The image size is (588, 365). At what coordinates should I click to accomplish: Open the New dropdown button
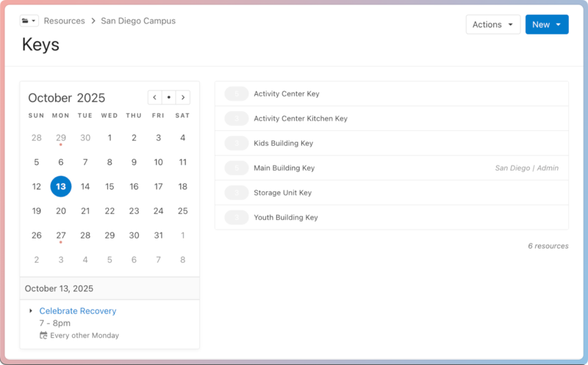[x=546, y=24]
